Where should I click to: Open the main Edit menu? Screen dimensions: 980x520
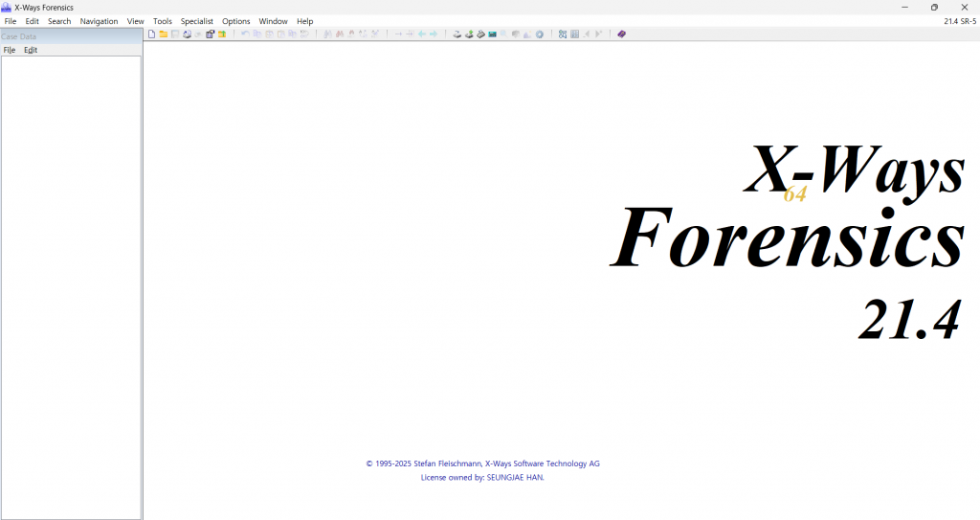coord(32,21)
